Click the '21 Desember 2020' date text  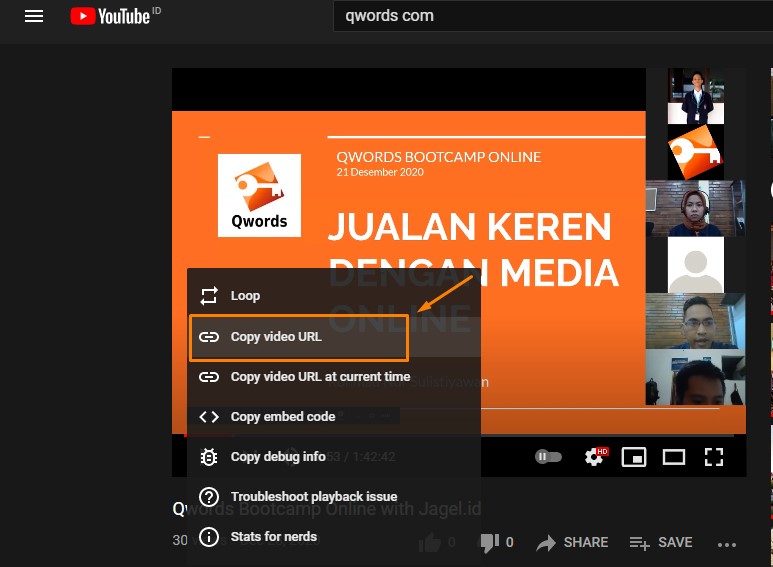pos(380,172)
